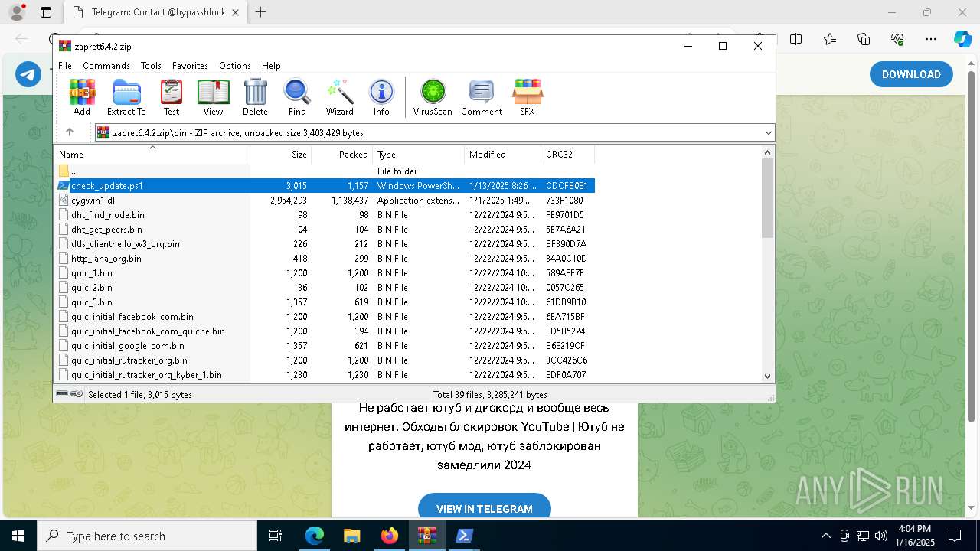Click the taskbar search box

[147, 536]
